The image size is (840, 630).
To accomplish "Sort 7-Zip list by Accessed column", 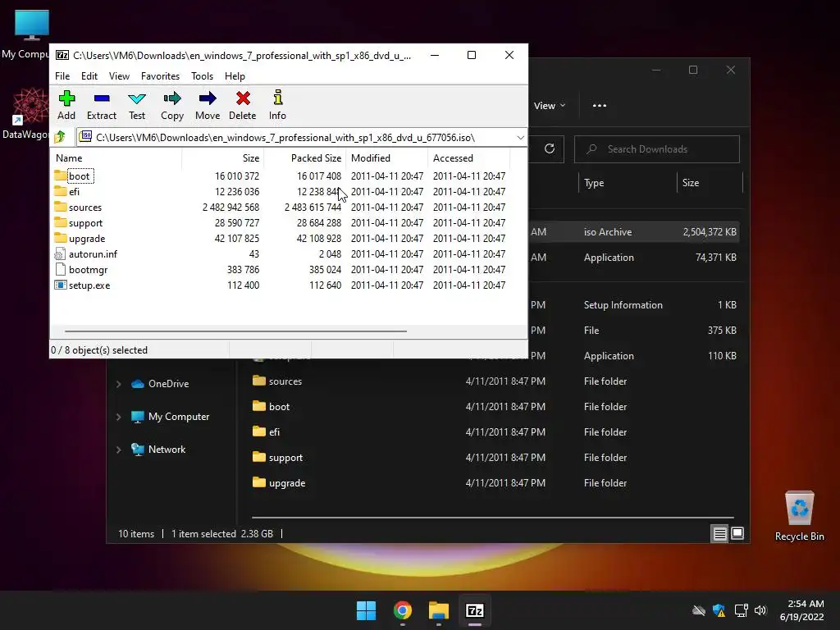I will tap(468, 158).
